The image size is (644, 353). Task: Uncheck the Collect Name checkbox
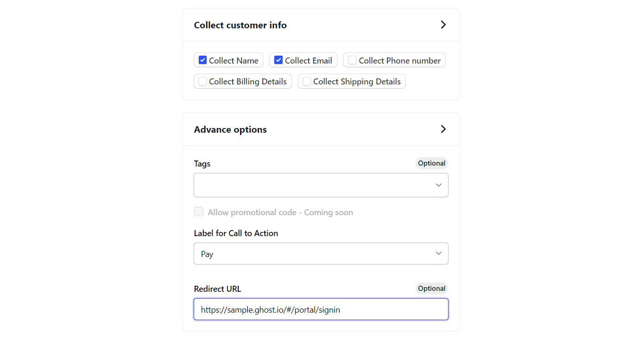202,60
